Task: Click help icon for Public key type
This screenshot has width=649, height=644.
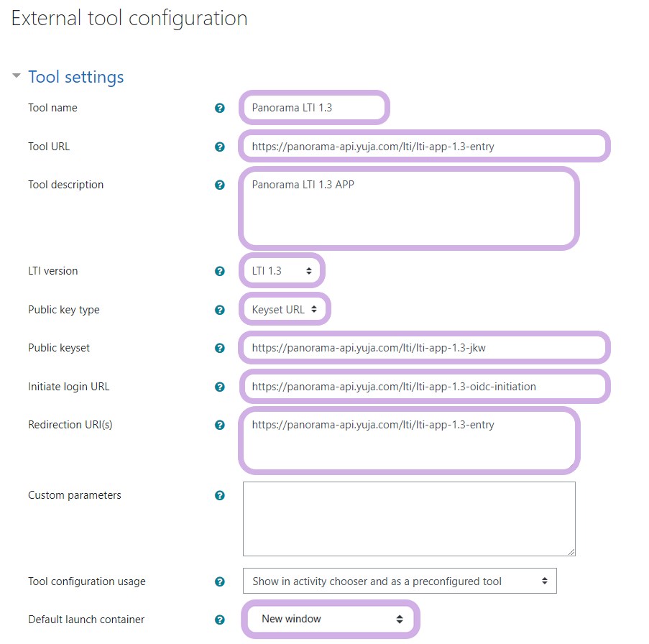Action: pyautogui.click(x=220, y=310)
